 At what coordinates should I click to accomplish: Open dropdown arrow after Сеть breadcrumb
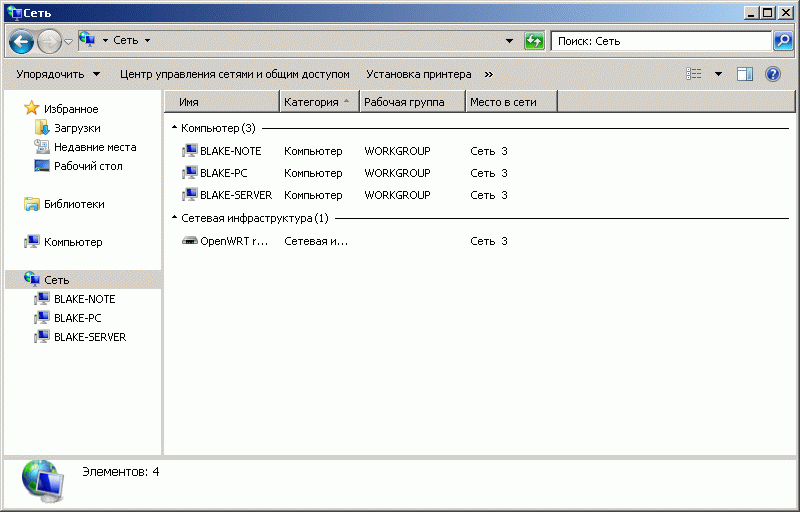click(x=147, y=40)
